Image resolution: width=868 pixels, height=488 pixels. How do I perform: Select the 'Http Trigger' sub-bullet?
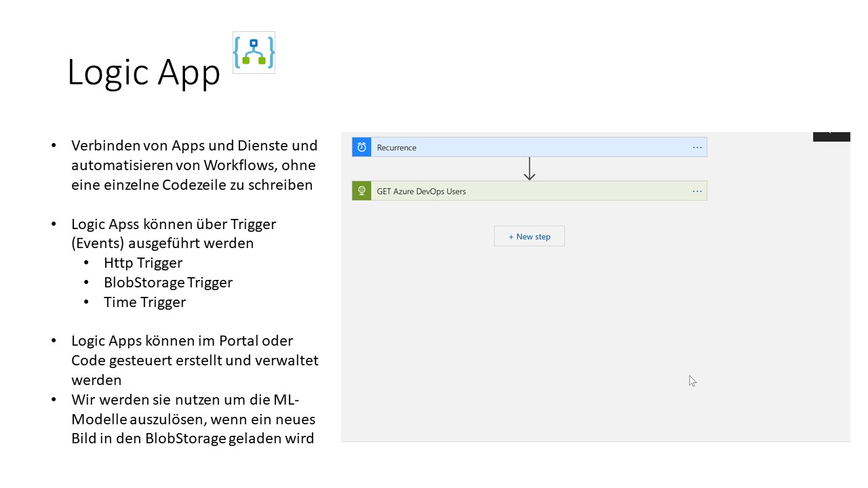143,262
